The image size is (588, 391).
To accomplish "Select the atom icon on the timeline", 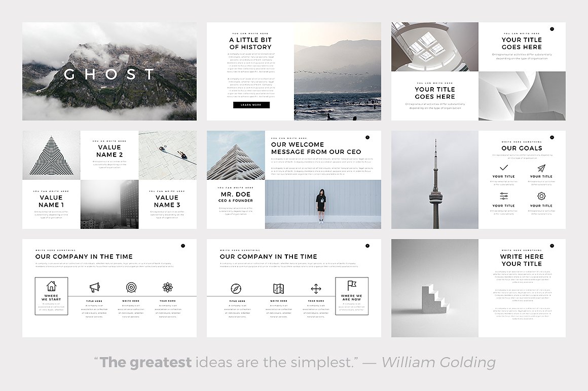I will (168, 288).
